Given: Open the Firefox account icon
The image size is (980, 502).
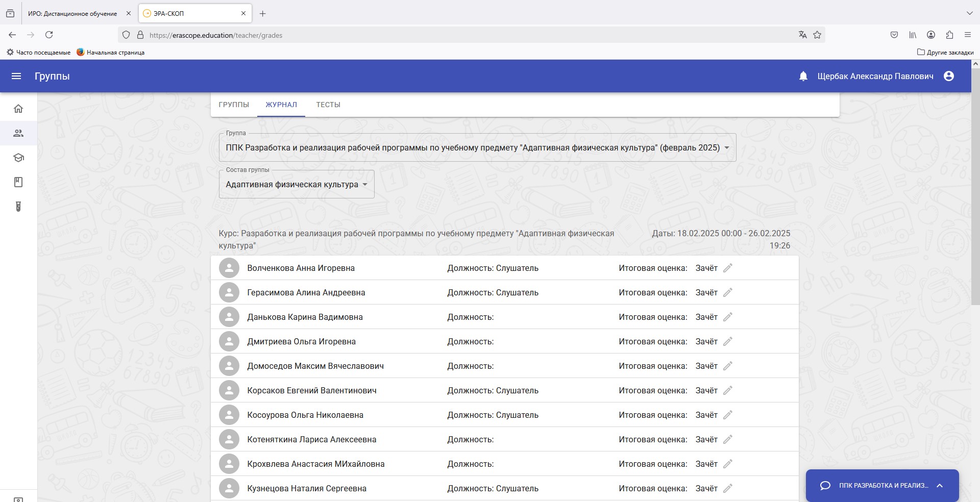Looking at the screenshot, I should pyautogui.click(x=931, y=35).
